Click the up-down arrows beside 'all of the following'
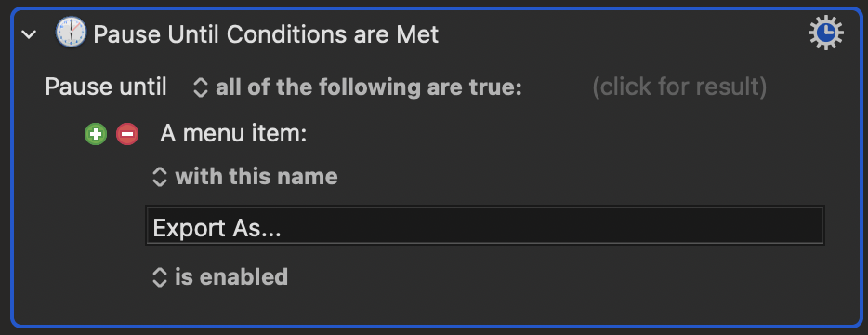This screenshot has height=335, width=868. (200, 87)
